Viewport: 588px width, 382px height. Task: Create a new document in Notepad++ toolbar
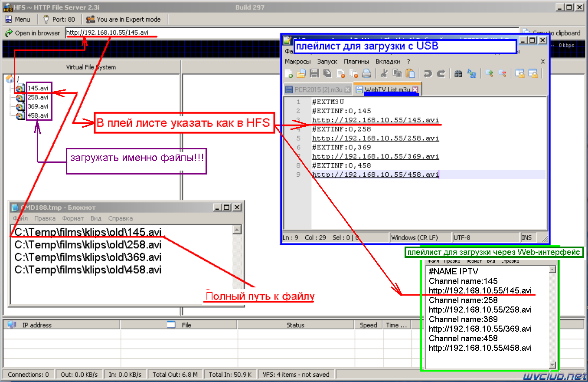(288, 74)
